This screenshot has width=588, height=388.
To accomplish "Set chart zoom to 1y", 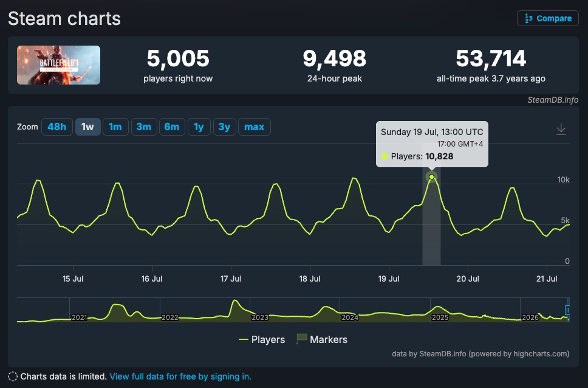I will pyautogui.click(x=199, y=127).
